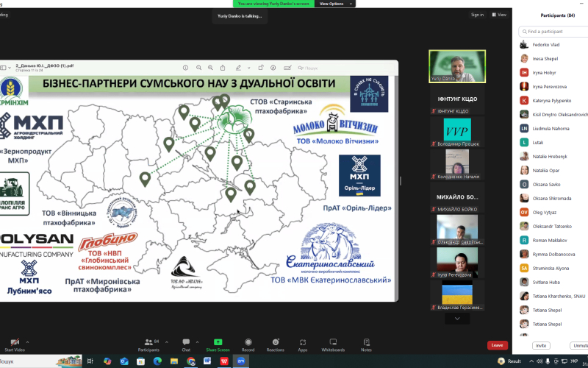The width and height of the screenshot is (588, 368).
Task: Open the Whiteboards icon
Action: point(333,342)
